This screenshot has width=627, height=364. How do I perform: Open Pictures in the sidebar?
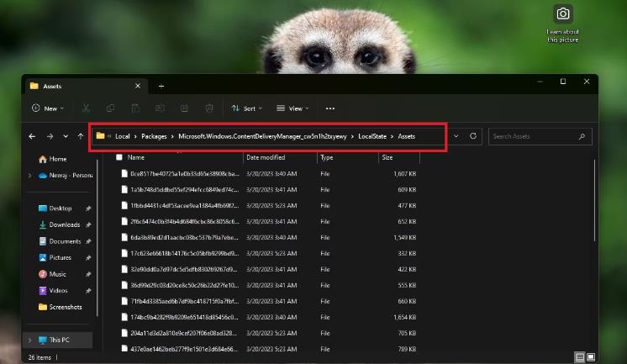pos(55,257)
